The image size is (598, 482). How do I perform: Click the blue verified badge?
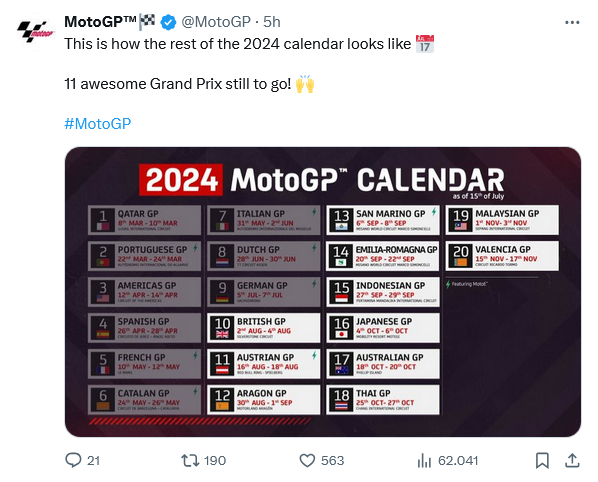[x=168, y=22]
